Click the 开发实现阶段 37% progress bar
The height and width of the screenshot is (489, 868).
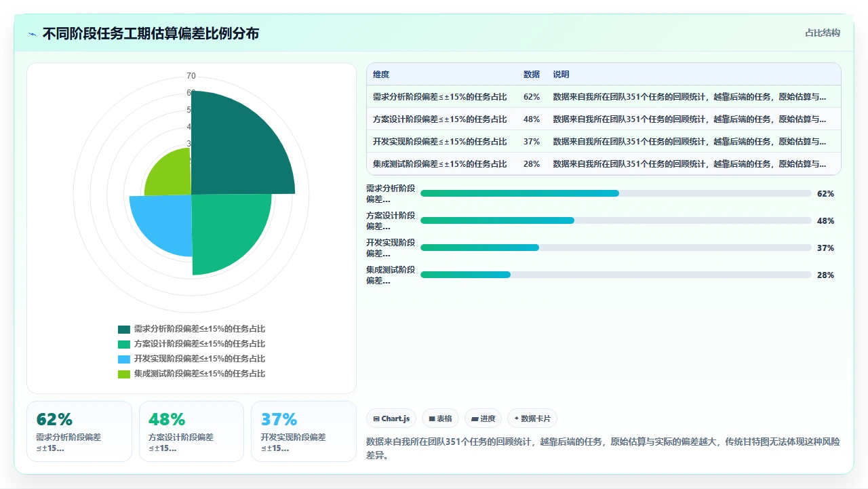coord(616,248)
